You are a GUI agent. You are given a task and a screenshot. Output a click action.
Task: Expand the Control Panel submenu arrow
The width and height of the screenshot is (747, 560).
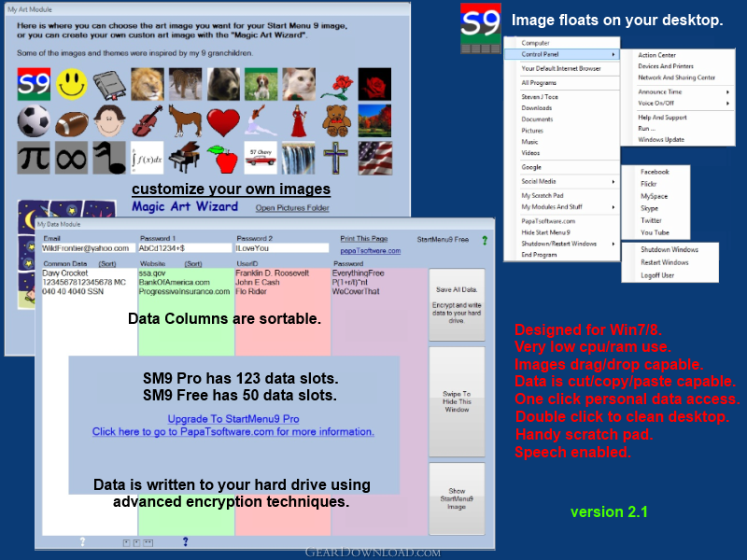point(613,55)
